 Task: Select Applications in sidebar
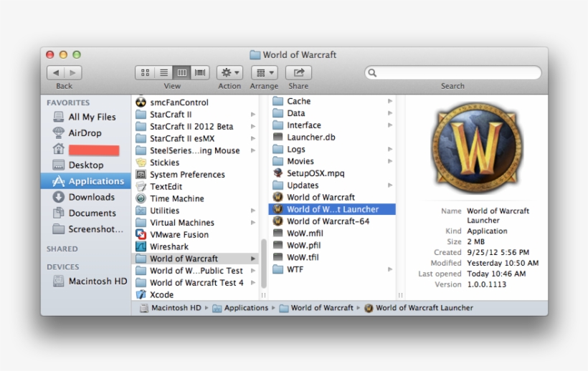(86, 180)
